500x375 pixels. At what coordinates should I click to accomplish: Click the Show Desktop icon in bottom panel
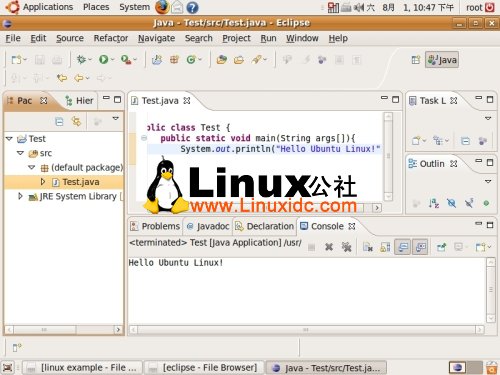(8, 368)
